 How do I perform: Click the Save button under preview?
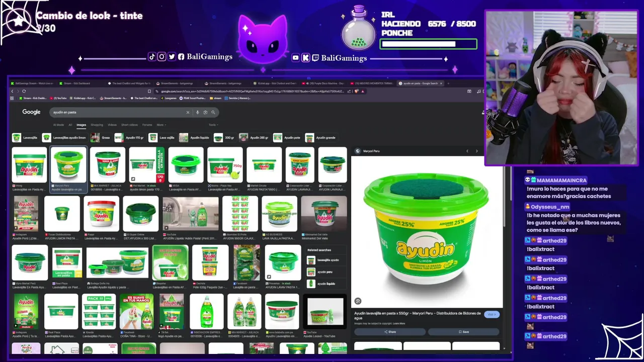coord(463,332)
